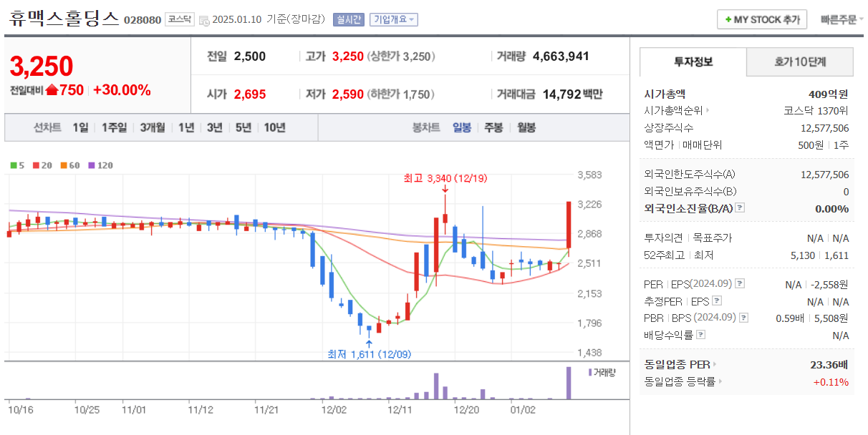The height and width of the screenshot is (435, 868).
Task: Click the 5-day moving average legend swatch
Action: 13,165
